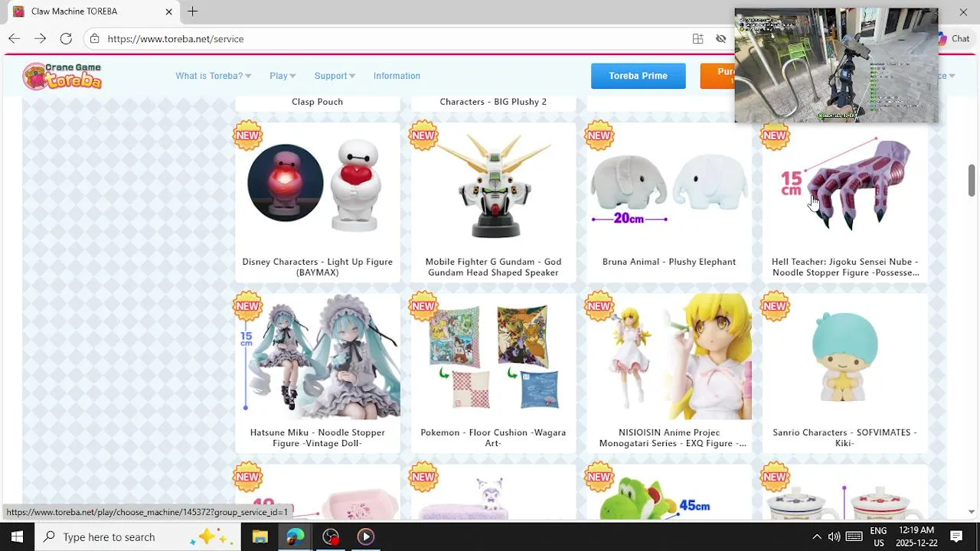Image resolution: width=980 pixels, height=551 pixels.
Task: Open the touch keyboard icon
Action: (854, 536)
